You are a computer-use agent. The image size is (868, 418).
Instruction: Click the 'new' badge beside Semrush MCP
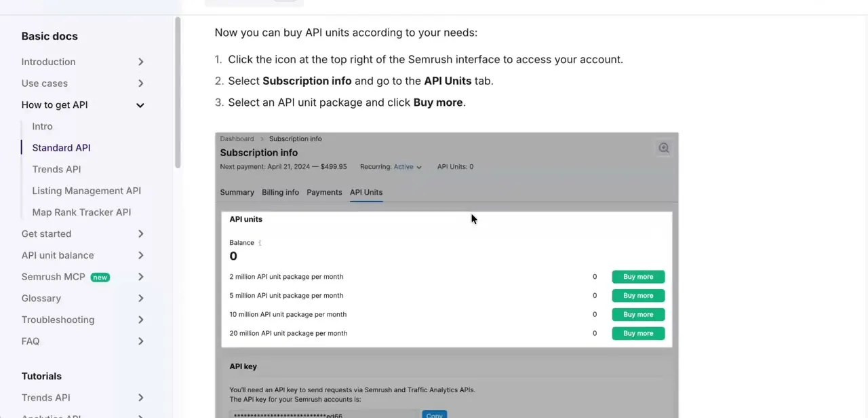[100, 278]
